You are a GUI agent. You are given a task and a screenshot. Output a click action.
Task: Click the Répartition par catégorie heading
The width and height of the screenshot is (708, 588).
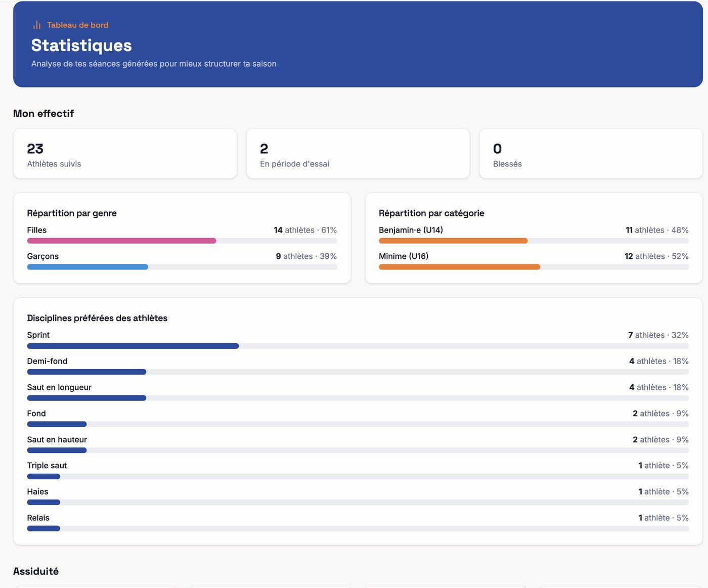click(431, 213)
